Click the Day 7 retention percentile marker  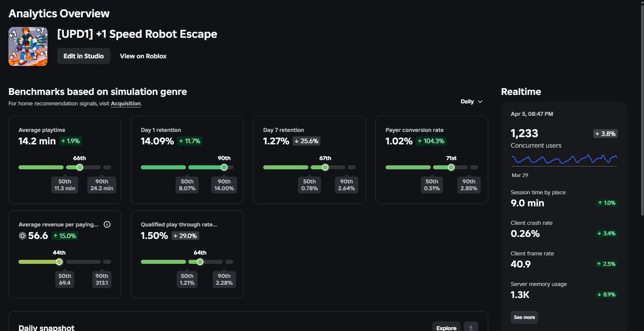[x=325, y=167]
